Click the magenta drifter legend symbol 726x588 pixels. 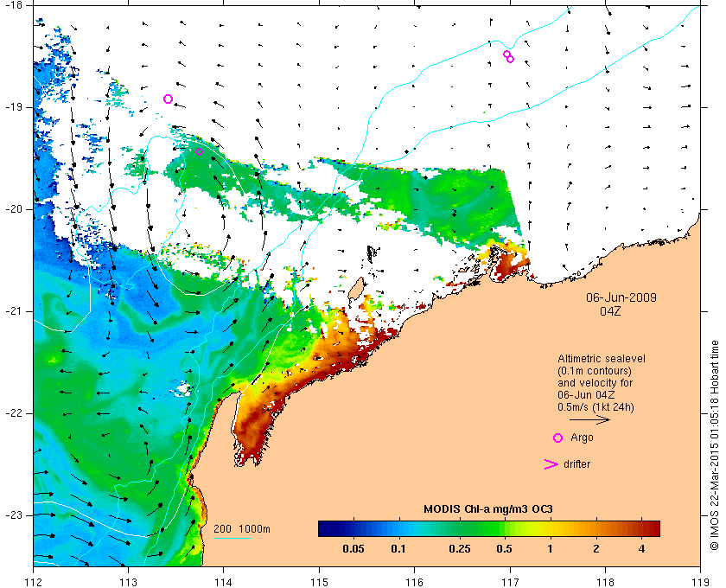tap(551, 464)
